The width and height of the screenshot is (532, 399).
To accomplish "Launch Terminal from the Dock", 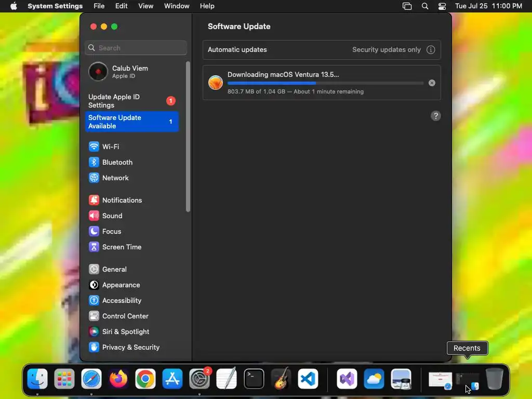I will 254,379.
